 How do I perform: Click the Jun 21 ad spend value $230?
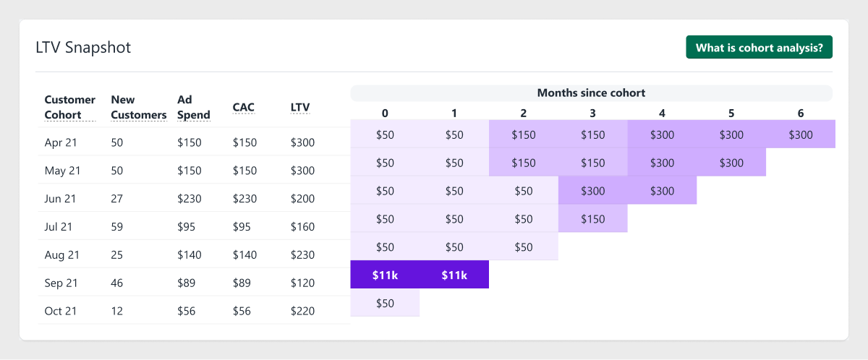[189, 199]
